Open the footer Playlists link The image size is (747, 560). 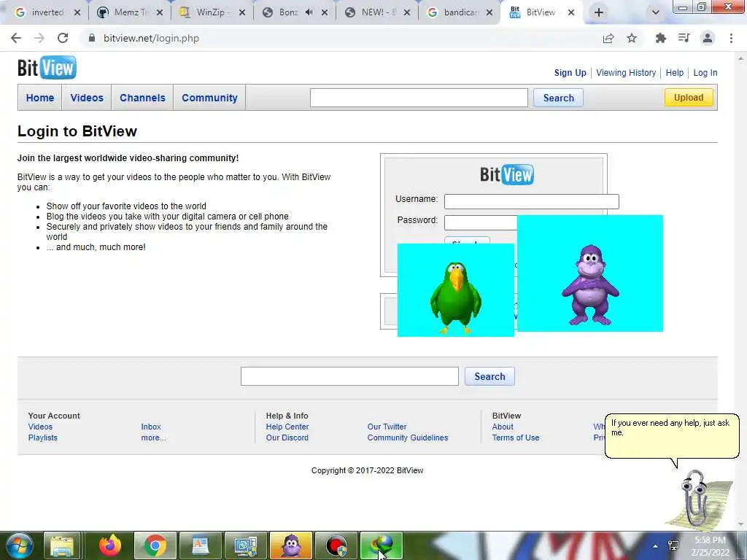(43, 437)
